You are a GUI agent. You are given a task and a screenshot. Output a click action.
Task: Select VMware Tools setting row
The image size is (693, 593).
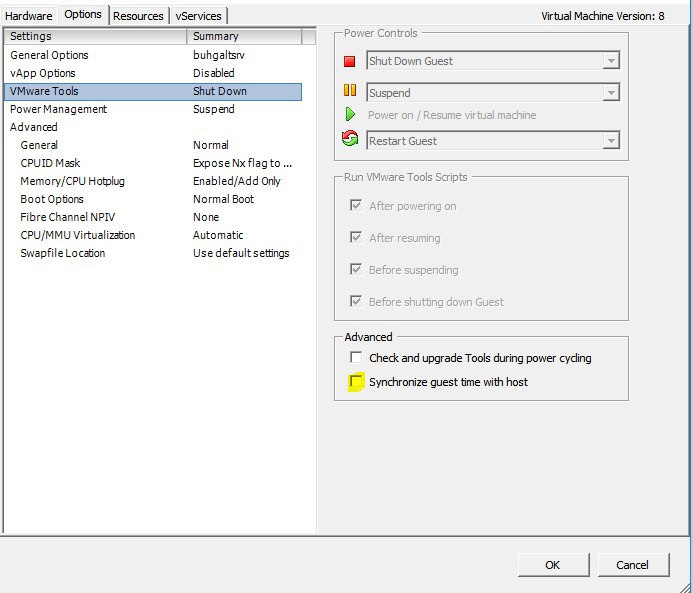[153, 91]
